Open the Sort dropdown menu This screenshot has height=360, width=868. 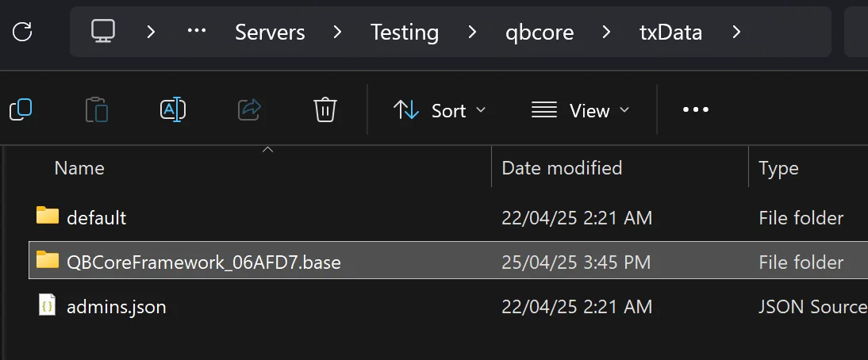click(x=439, y=110)
